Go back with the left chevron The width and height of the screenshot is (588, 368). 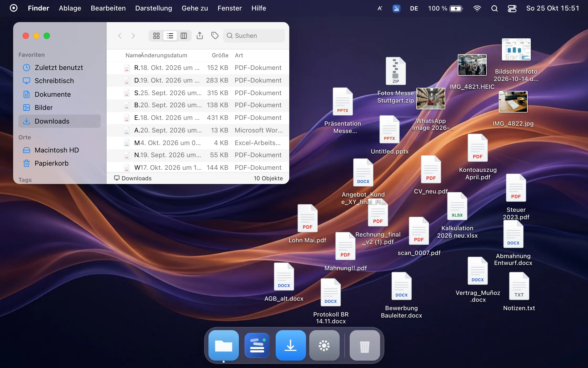(x=120, y=36)
